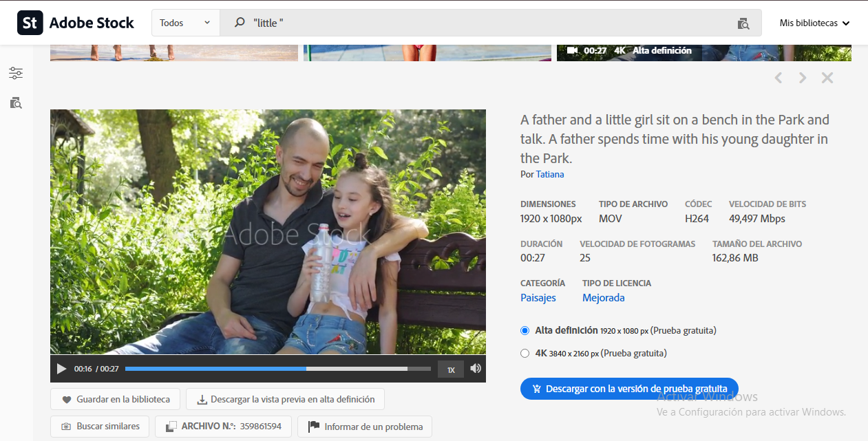Click the Adobe Stock logo
The height and width of the screenshot is (441, 868).
click(x=76, y=23)
